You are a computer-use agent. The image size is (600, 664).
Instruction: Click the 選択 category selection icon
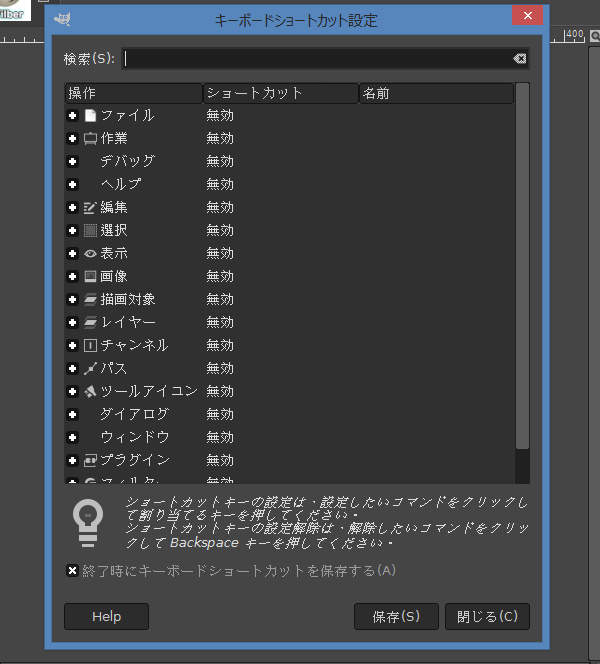90,230
